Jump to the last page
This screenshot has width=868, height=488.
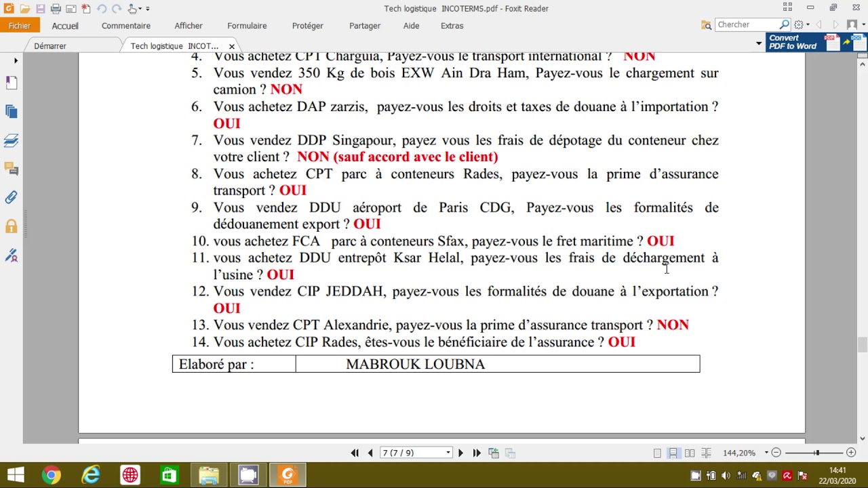click(x=477, y=453)
